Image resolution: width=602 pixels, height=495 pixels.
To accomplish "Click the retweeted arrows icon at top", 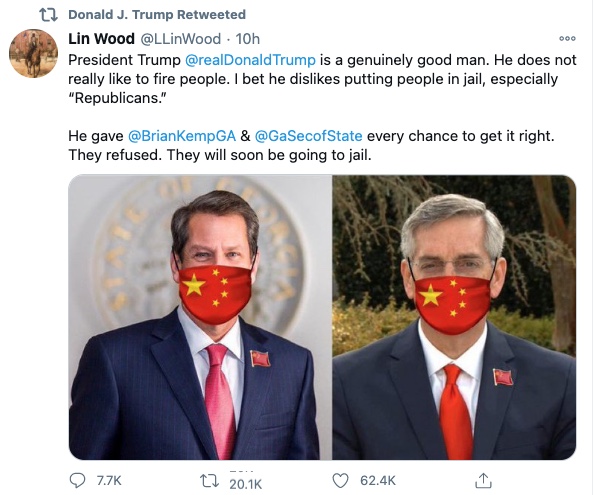I will point(49,15).
